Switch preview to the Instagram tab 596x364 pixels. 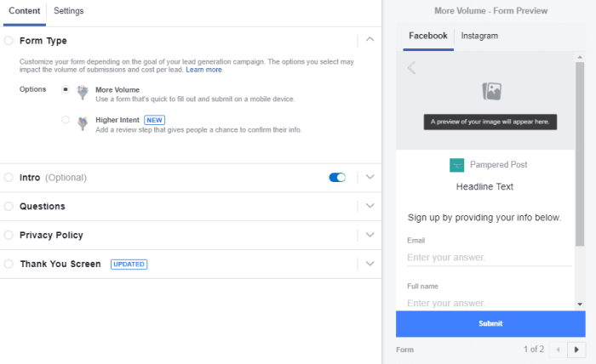point(479,36)
